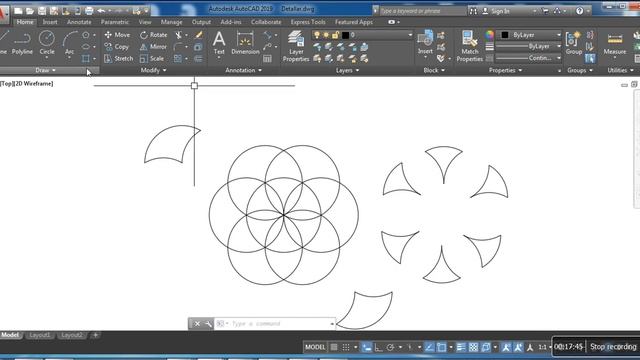This screenshot has height=360, width=640.
Task: Open Layer Properties manager
Action: 296,46
